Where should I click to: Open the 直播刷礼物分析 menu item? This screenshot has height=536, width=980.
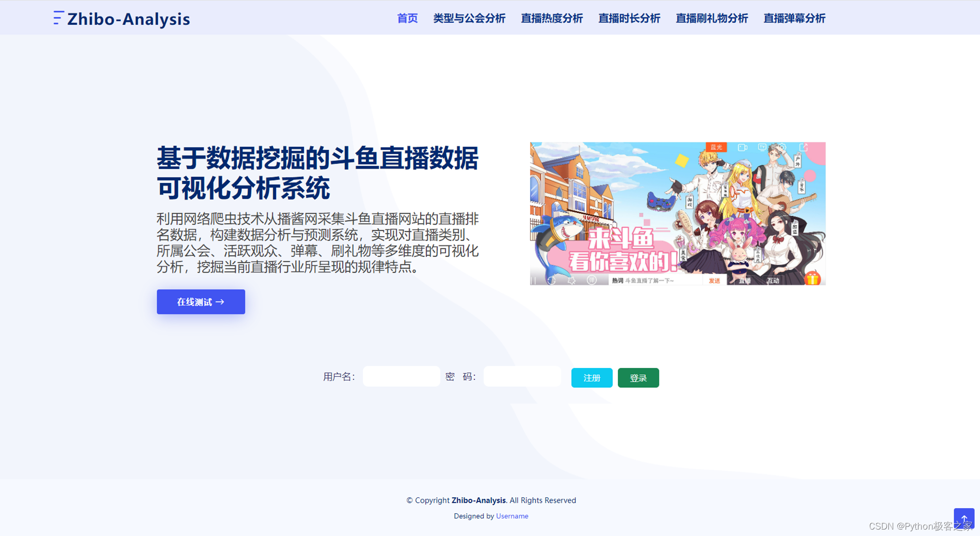point(711,18)
